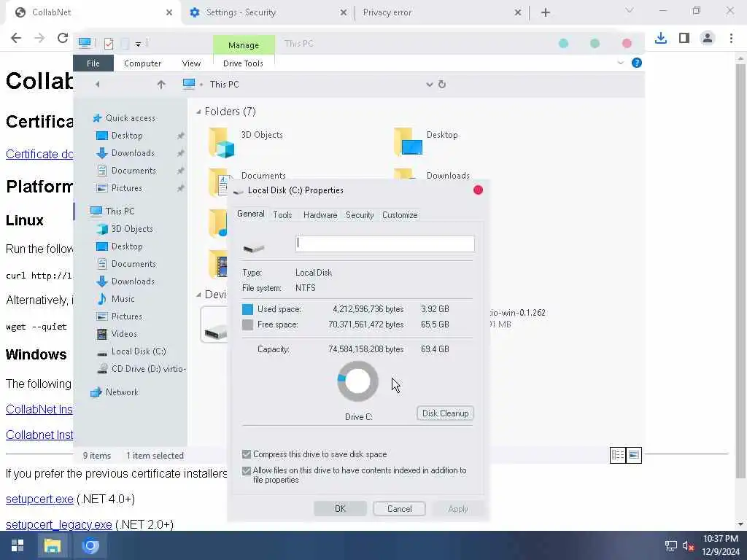The height and width of the screenshot is (560, 747).
Task: Click the Chrome icon in the taskbar
Action: [90, 545]
